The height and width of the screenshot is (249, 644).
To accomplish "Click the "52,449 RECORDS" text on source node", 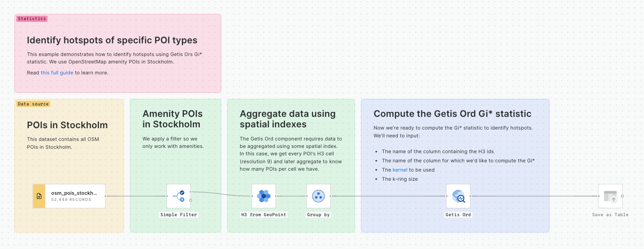I will pyautogui.click(x=71, y=200).
